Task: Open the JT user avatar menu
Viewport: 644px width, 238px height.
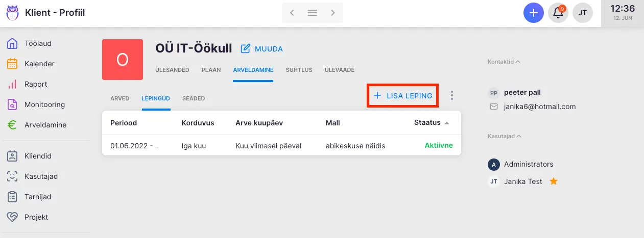Action: pos(583,13)
